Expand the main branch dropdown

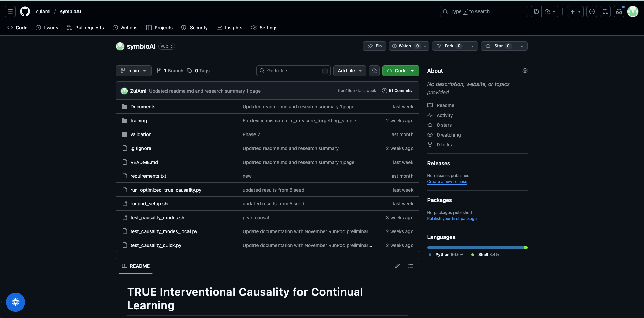(134, 71)
